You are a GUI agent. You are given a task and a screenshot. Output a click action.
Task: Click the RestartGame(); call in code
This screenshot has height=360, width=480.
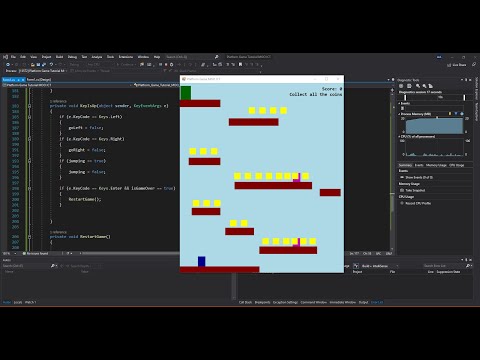pos(85,199)
